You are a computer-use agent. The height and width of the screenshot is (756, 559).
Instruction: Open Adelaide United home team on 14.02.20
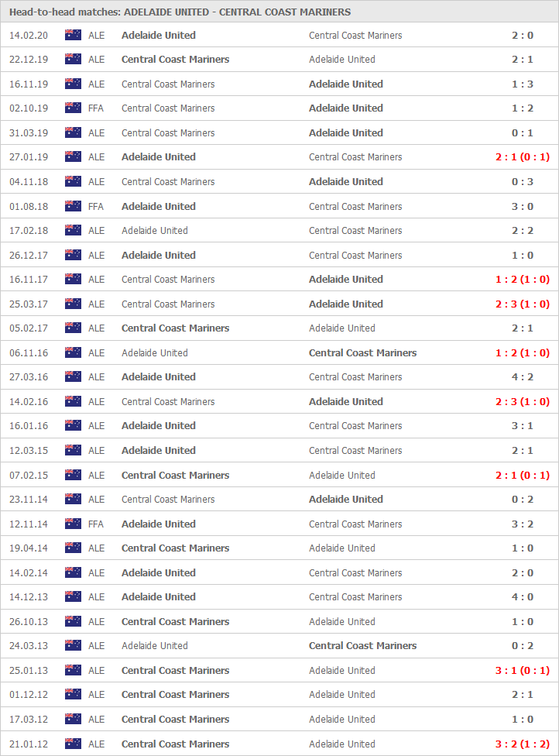tap(159, 35)
